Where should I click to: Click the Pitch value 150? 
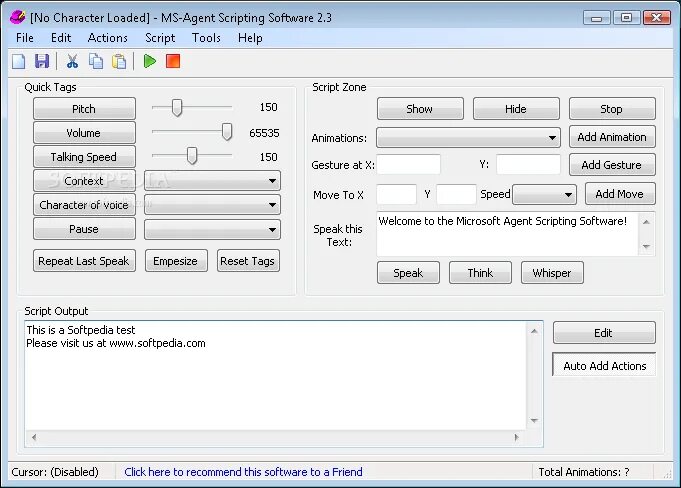[x=268, y=107]
